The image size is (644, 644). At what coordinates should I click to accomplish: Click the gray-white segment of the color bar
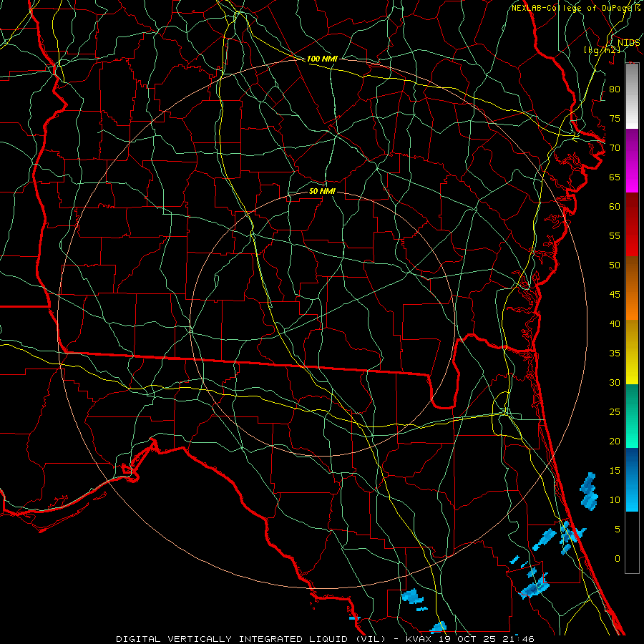[632, 96]
